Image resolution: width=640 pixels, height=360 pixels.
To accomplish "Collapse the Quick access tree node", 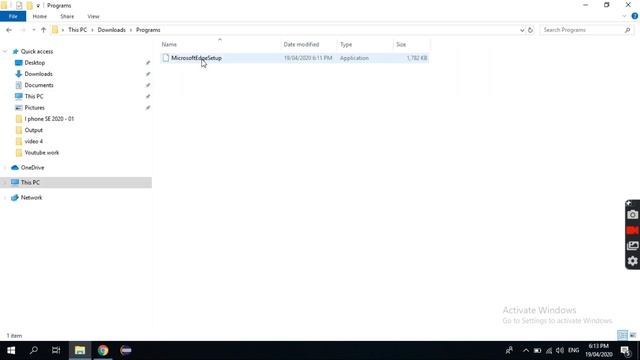I will pos(5,51).
